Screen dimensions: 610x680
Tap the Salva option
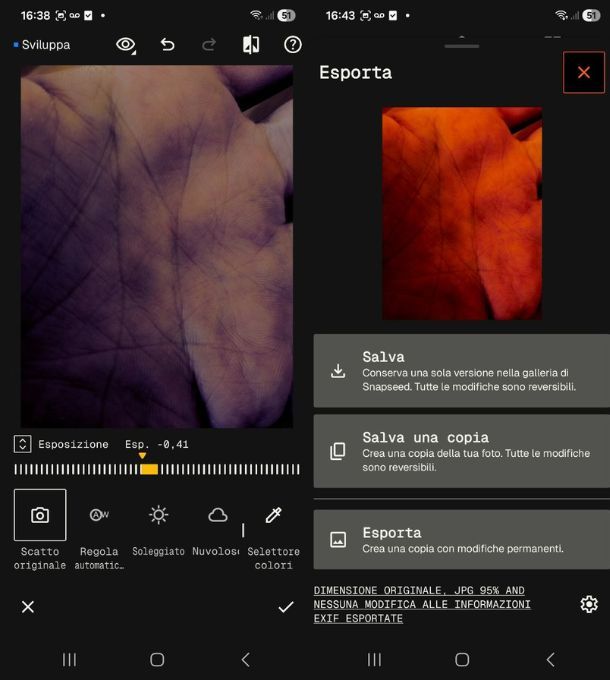click(x=462, y=371)
